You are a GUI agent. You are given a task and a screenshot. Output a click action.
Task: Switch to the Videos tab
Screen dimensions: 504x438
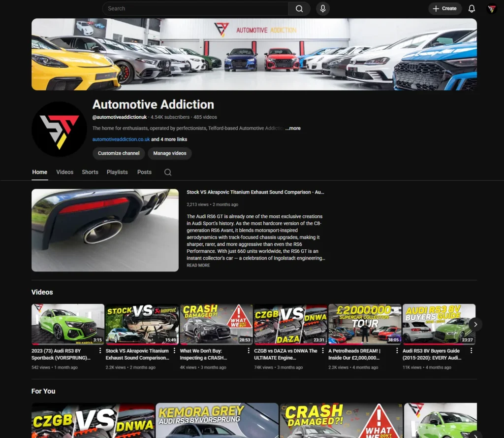[x=64, y=172]
